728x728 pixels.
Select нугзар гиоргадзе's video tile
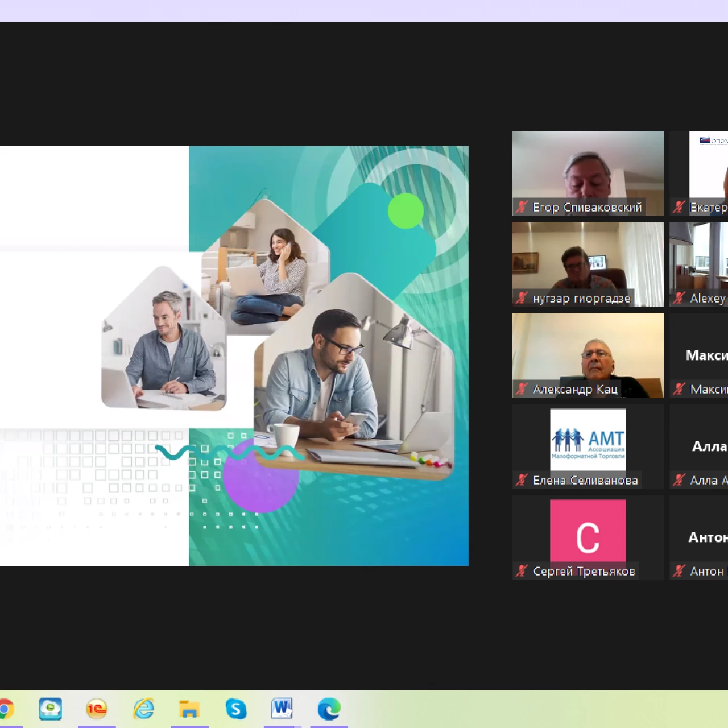point(588,264)
